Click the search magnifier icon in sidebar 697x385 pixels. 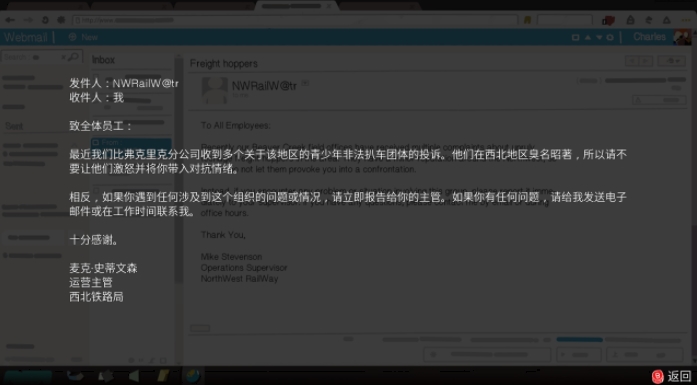(x=73, y=56)
